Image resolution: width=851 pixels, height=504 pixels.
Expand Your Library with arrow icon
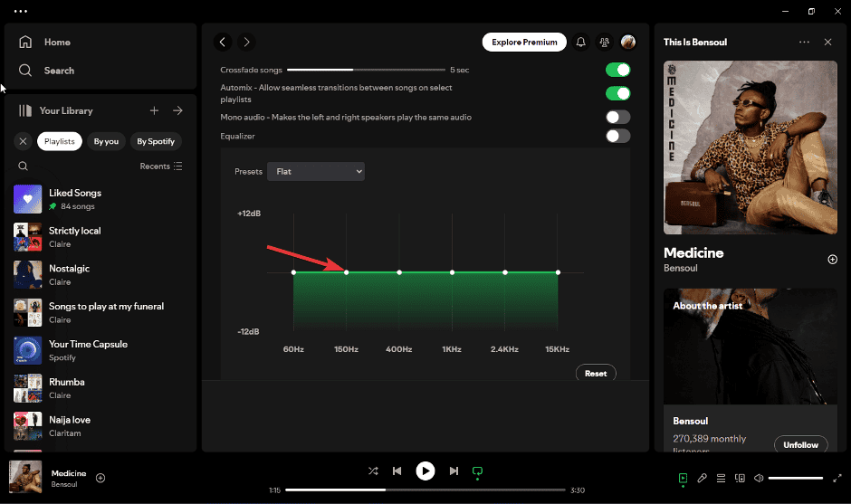tap(177, 110)
